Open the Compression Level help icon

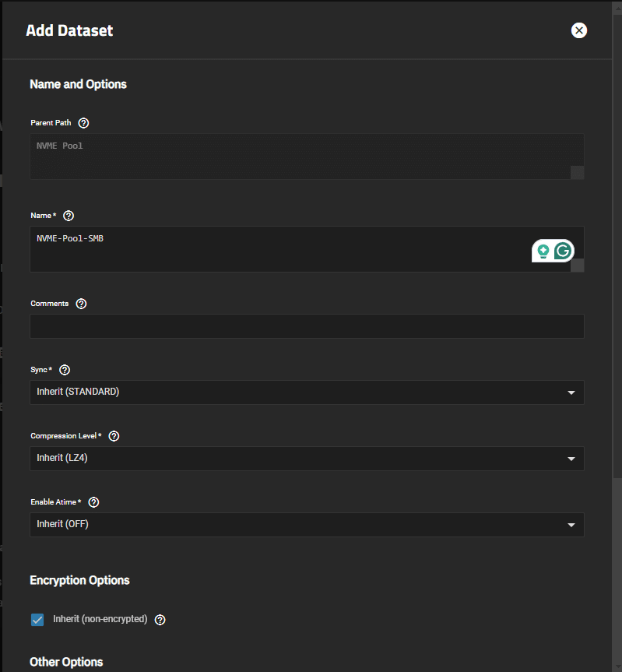114,436
